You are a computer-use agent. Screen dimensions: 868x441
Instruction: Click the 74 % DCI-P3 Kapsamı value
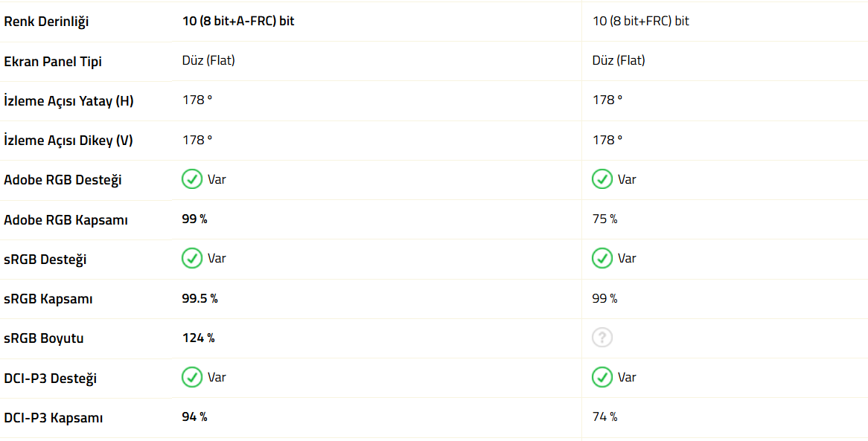coord(604,416)
